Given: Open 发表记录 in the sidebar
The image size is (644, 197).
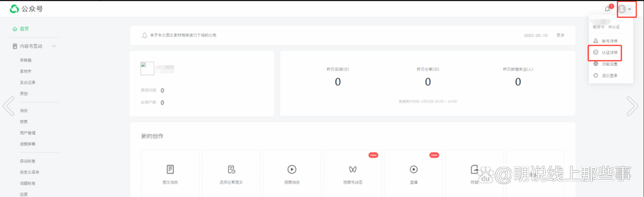Looking at the screenshot, I should click(x=27, y=82).
